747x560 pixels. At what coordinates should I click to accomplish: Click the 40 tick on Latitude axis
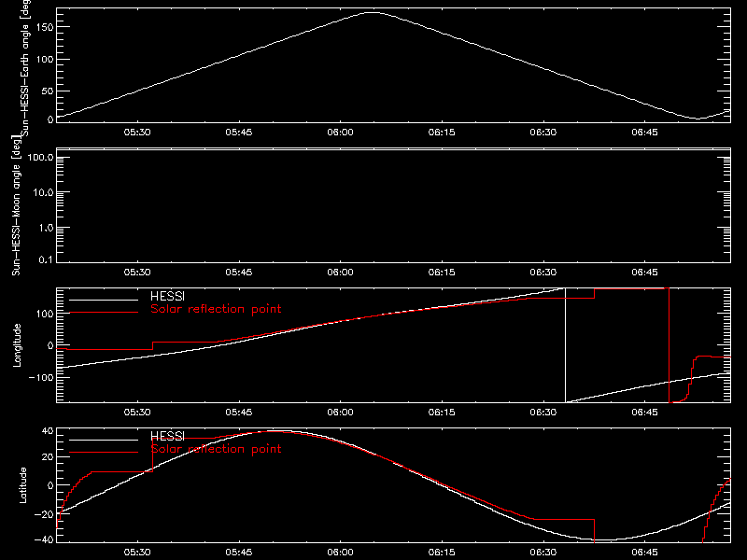[x=48, y=431]
